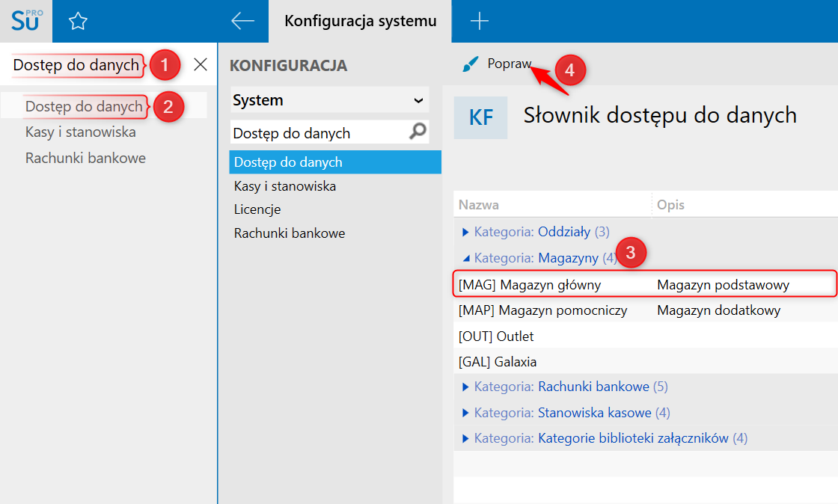
Task: Open Kasy i stanowiska in configuration list
Action: point(285,185)
